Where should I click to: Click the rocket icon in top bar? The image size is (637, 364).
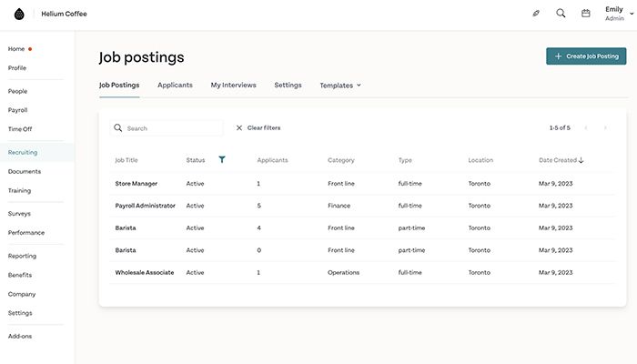point(536,14)
